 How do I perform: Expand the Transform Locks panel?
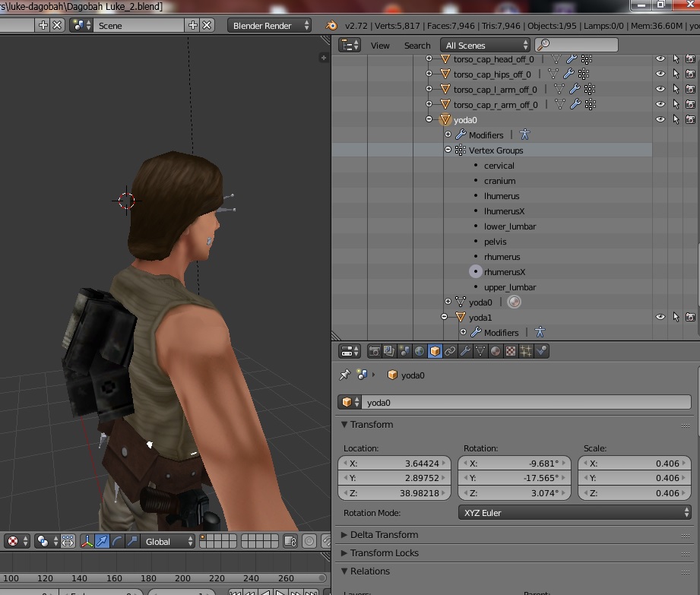[344, 553]
